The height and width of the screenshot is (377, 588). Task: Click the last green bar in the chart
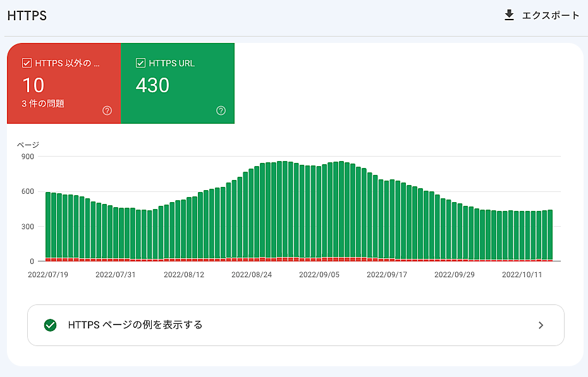(x=550, y=234)
